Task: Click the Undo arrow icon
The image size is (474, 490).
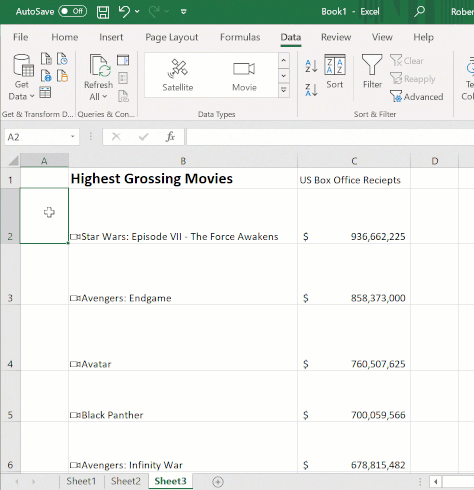Action: point(124,11)
